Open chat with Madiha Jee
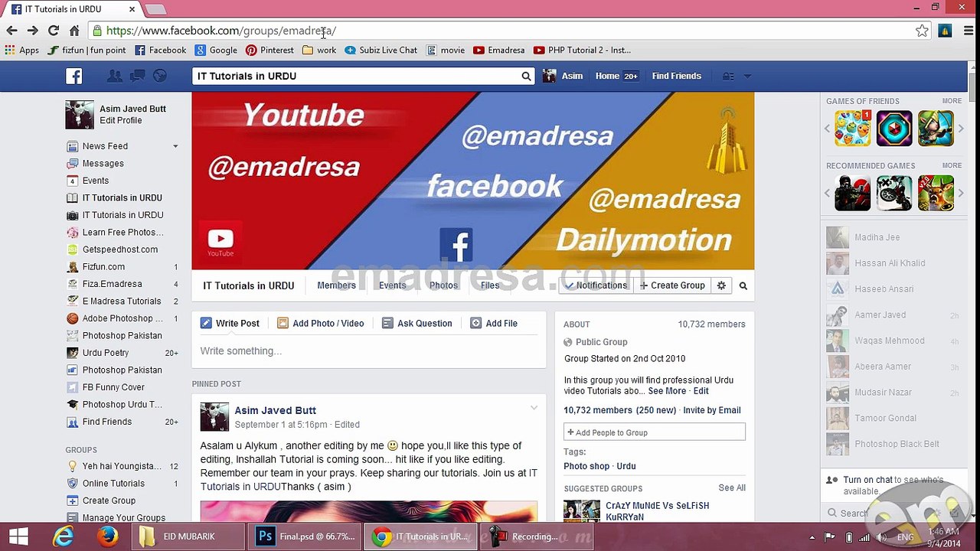 (x=893, y=237)
